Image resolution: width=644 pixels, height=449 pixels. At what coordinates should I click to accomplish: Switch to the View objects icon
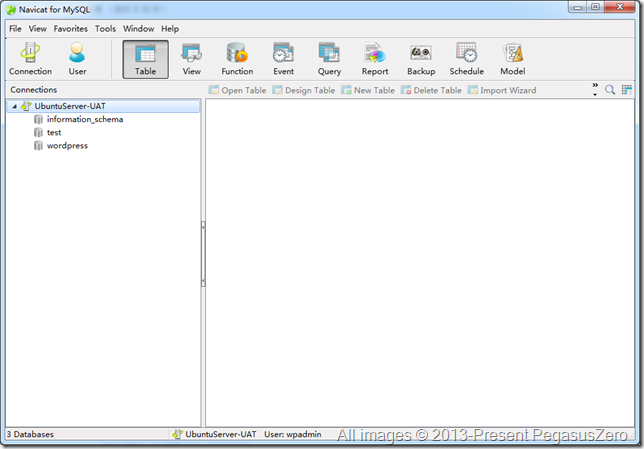(x=191, y=59)
